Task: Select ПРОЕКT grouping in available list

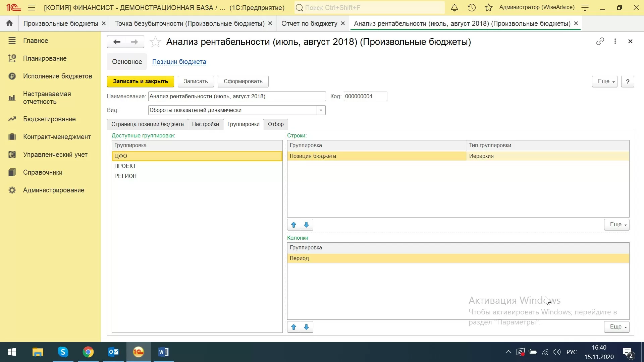Action: point(125,166)
